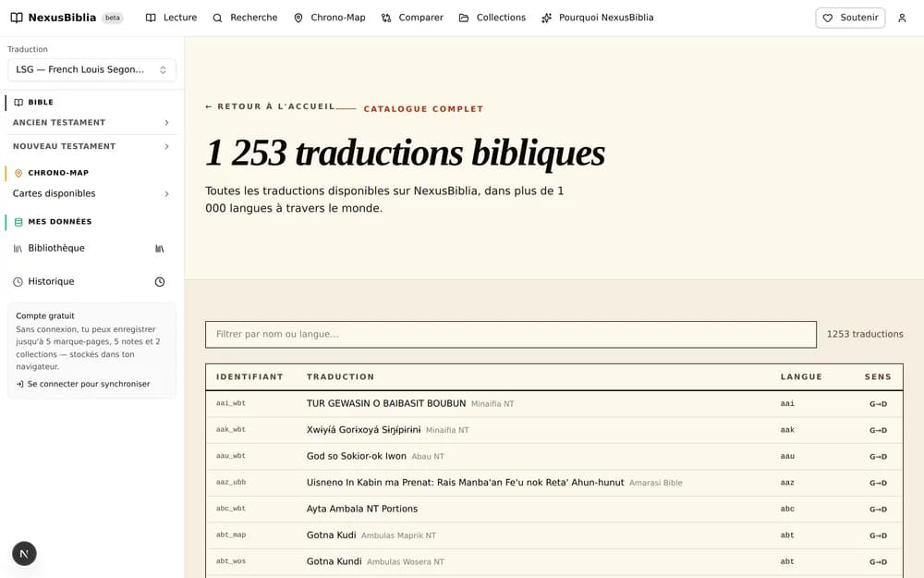This screenshot has width=924, height=578.
Task: Open Pourquoi NexusBiblia page
Action: click(598, 18)
